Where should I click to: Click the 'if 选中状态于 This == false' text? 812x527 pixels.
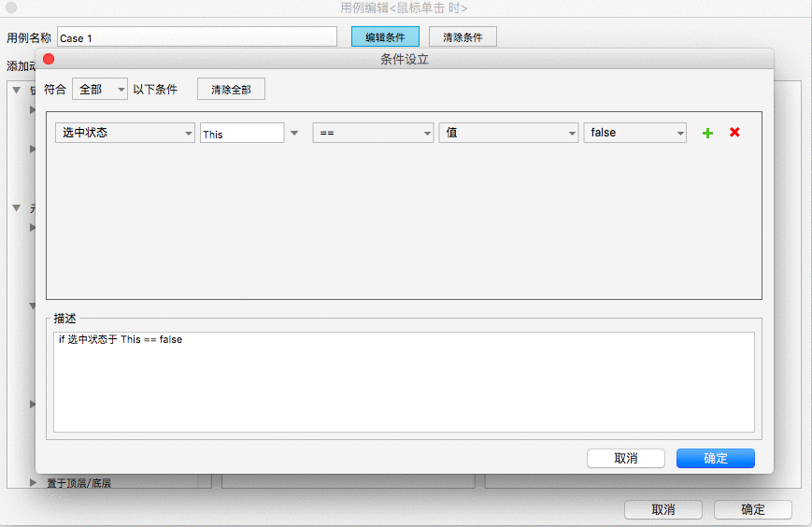pyautogui.click(x=121, y=339)
